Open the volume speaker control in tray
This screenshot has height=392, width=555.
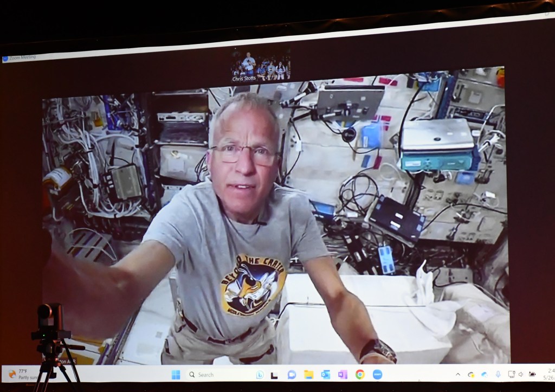click(521, 374)
